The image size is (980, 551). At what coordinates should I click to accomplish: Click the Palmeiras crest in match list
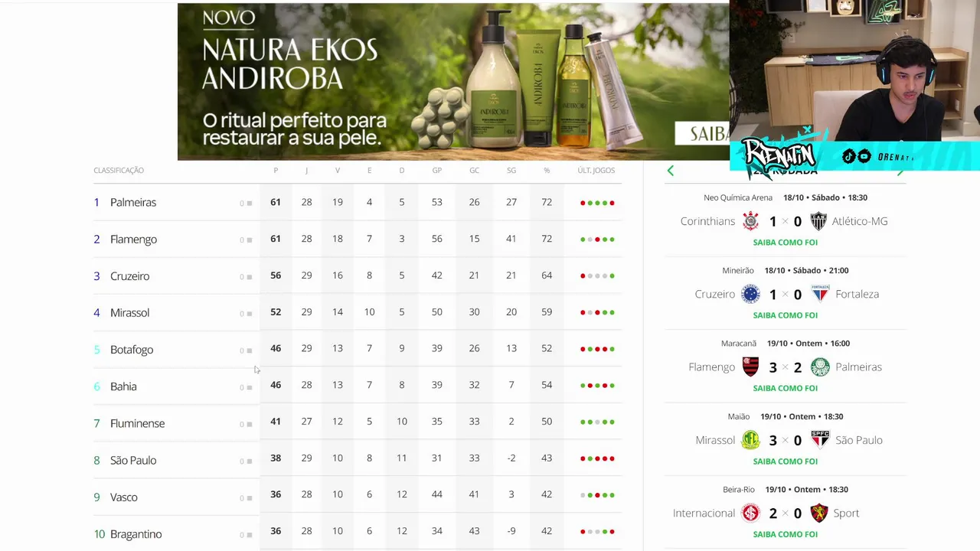[x=819, y=367]
